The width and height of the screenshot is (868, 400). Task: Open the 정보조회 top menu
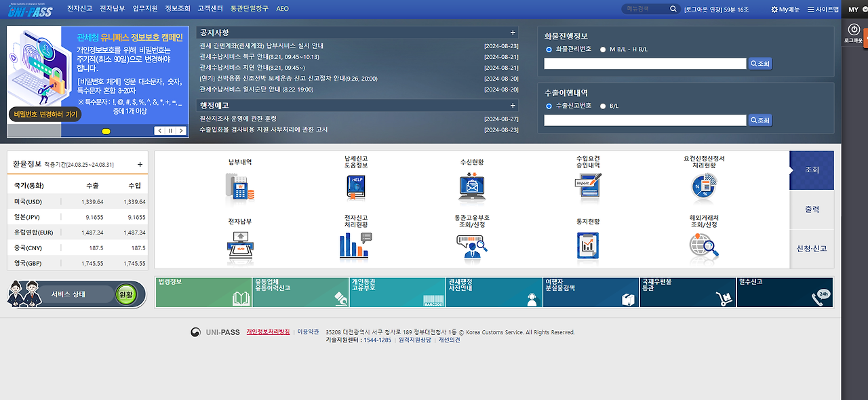[178, 9]
